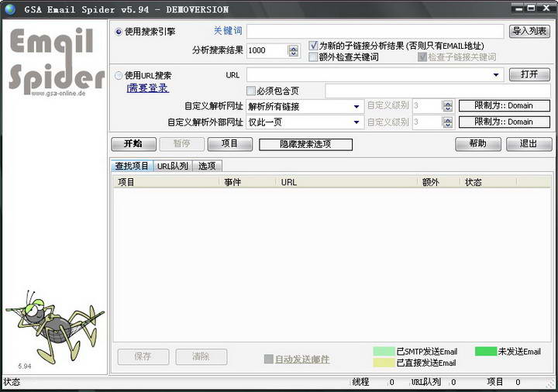
Task: Click the first 自定义级别 spinner
Action: pos(448,106)
